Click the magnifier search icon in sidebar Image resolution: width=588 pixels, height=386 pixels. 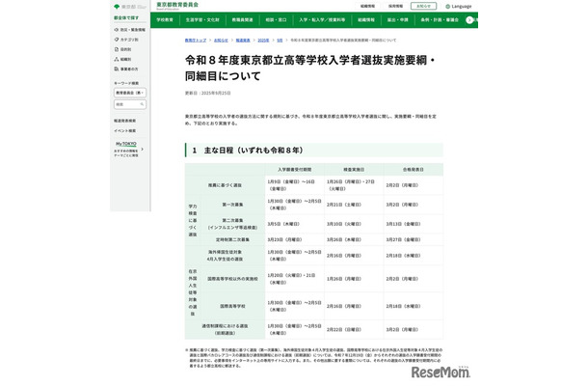click(142, 104)
